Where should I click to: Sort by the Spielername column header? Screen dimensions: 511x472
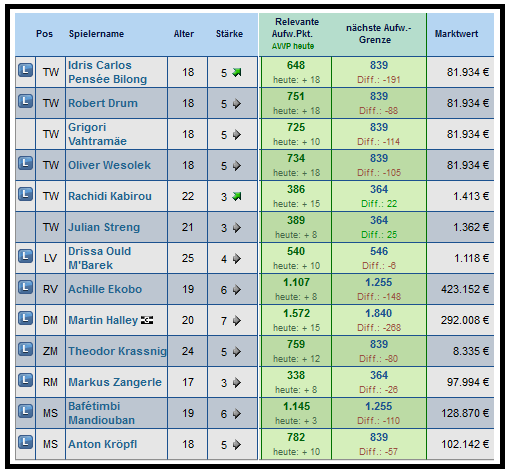(x=96, y=34)
